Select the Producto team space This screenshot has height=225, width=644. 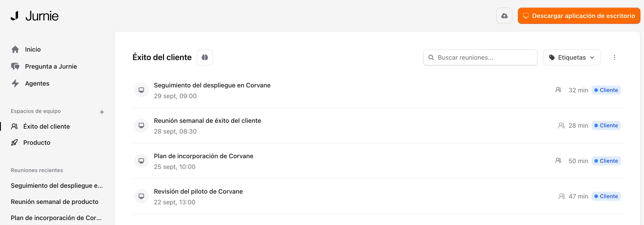tap(37, 142)
